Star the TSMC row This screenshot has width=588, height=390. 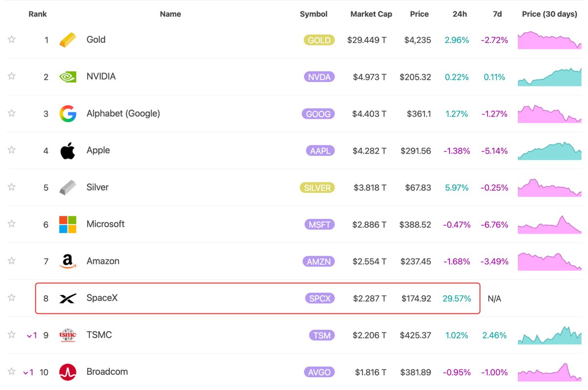(12, 335)
